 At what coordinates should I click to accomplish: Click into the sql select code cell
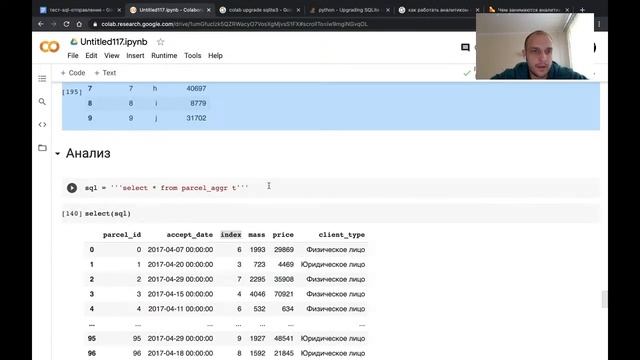[331, 188]
